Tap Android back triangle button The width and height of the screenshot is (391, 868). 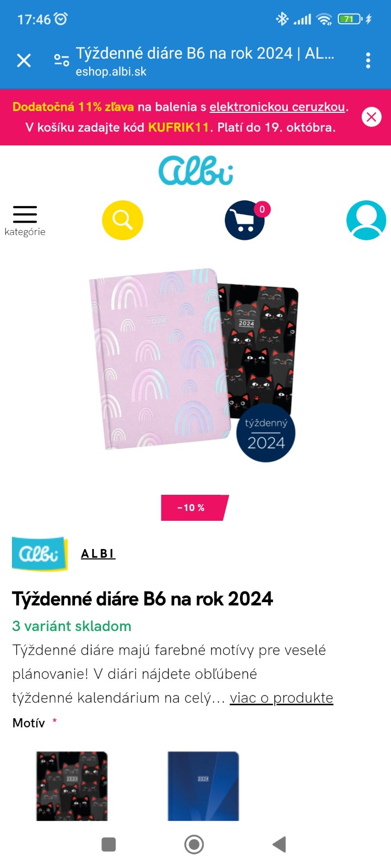click(279, 844)
